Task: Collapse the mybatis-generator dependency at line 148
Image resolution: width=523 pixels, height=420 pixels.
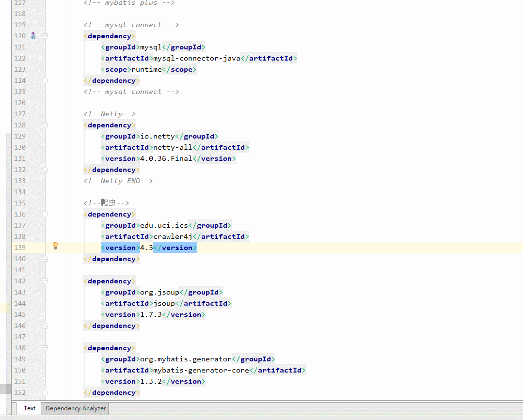Action: (x=46, y=348)
